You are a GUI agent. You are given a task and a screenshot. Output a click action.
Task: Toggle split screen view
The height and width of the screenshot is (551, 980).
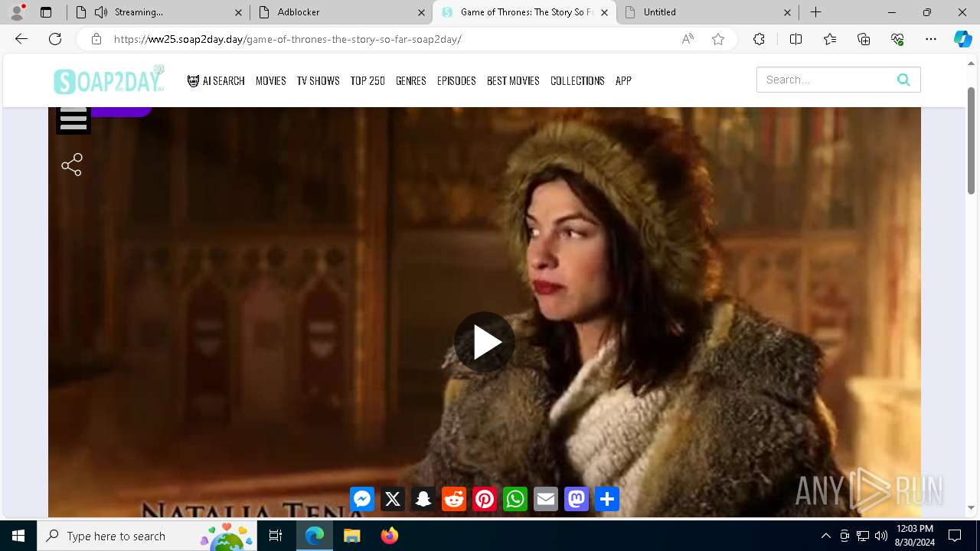click(795, 39)
